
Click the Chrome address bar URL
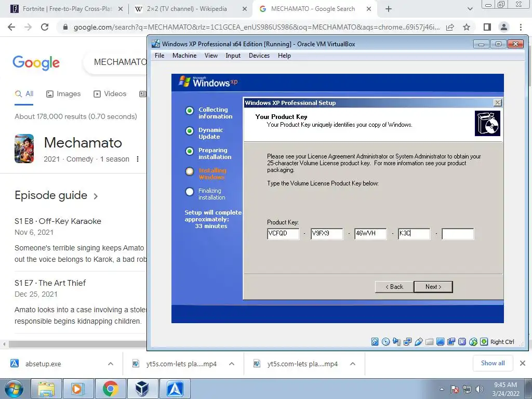tap(257, 27)
